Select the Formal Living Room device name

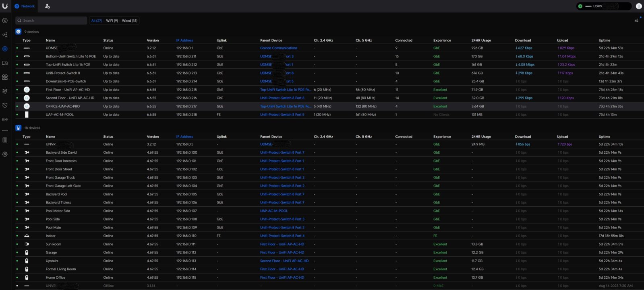click(60, 269)
